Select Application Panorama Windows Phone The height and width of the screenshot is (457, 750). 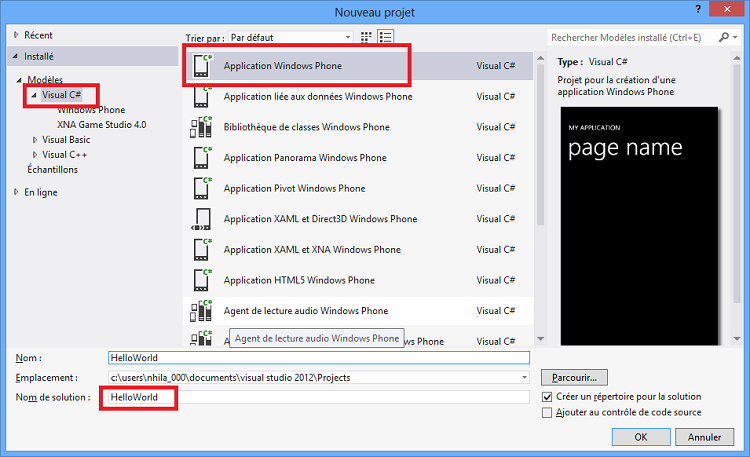point(358,157)
